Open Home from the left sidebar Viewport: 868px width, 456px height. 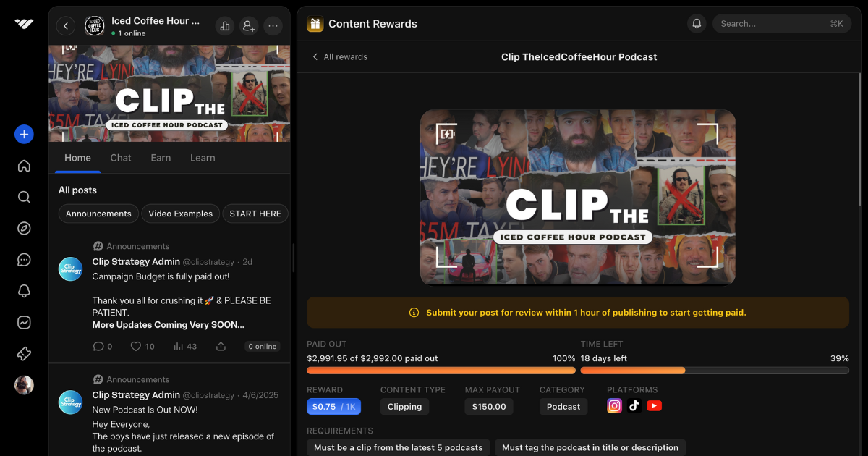pyautogui.click(x=24, y=166)
